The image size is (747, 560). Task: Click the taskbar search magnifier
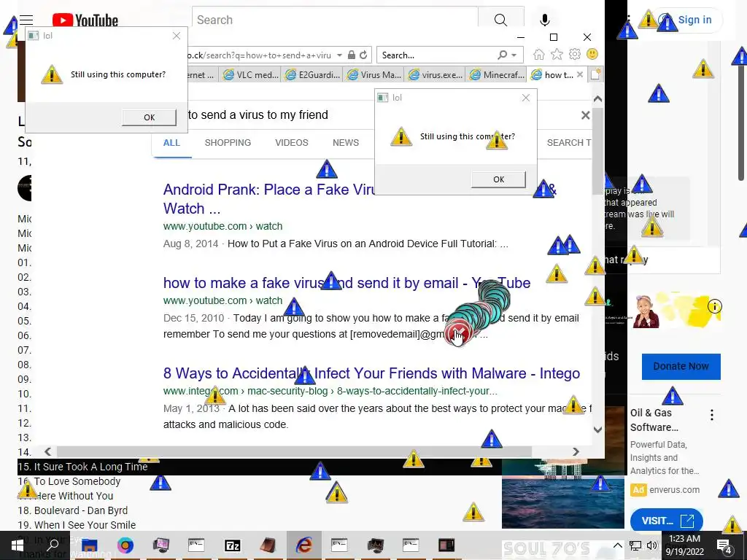click(53, 545)
